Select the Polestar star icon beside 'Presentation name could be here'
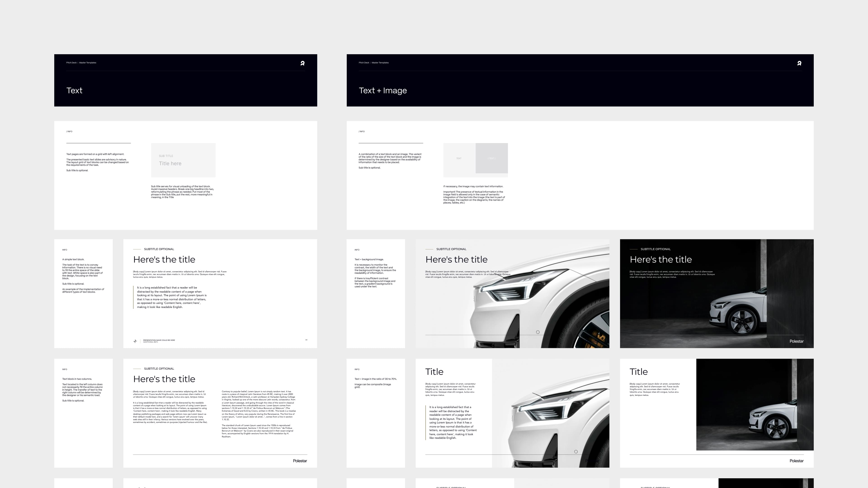 point(135,341)
